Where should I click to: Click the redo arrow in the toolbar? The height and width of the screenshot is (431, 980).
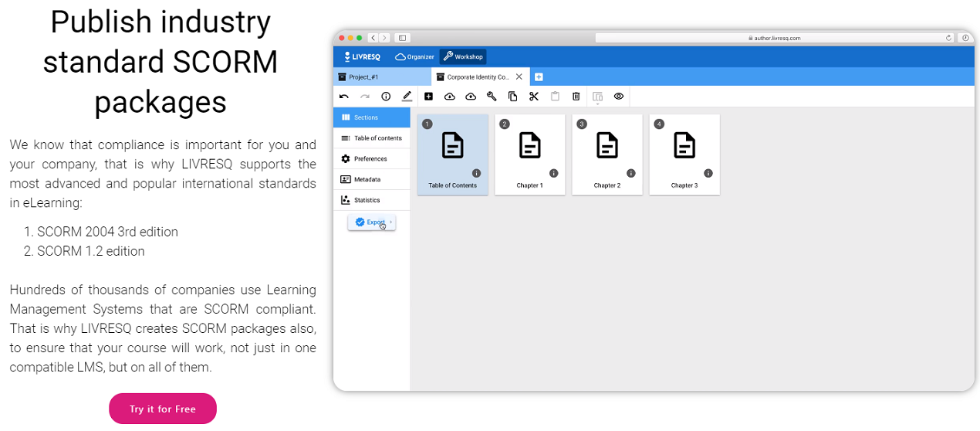pos(365,97)
